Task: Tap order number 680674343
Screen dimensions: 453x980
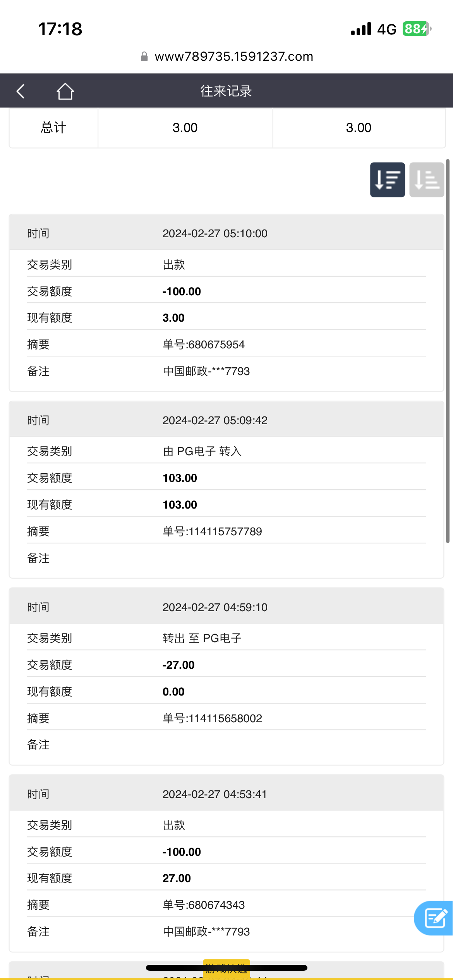Action: tap(204, 905)
